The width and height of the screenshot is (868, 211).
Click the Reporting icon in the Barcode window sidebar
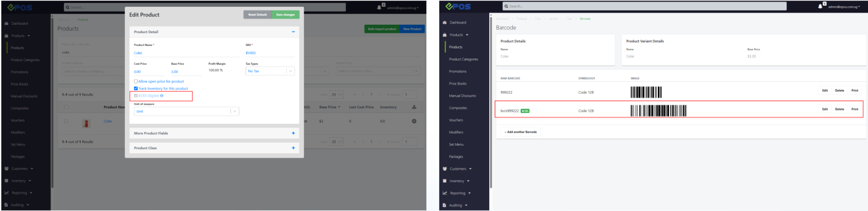coord(445,193)
